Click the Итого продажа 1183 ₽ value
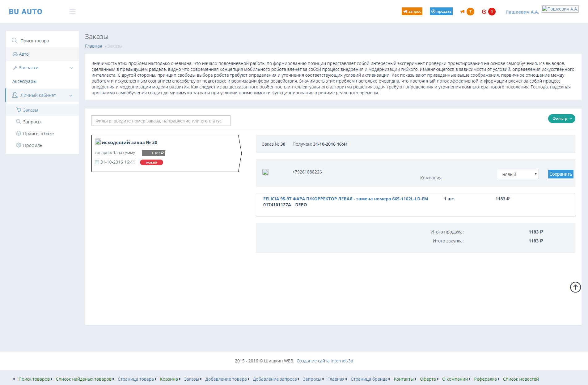 (536, 232)
